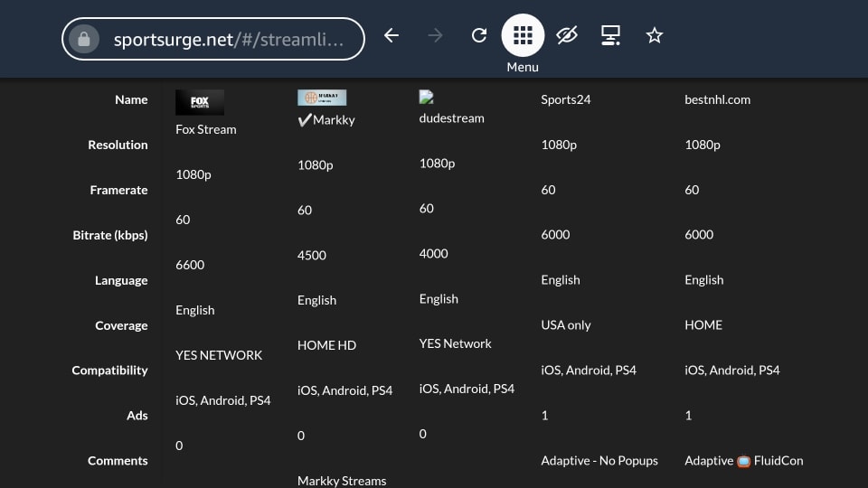
Task: Request desktop site via monitor icon
Action: 610,35
